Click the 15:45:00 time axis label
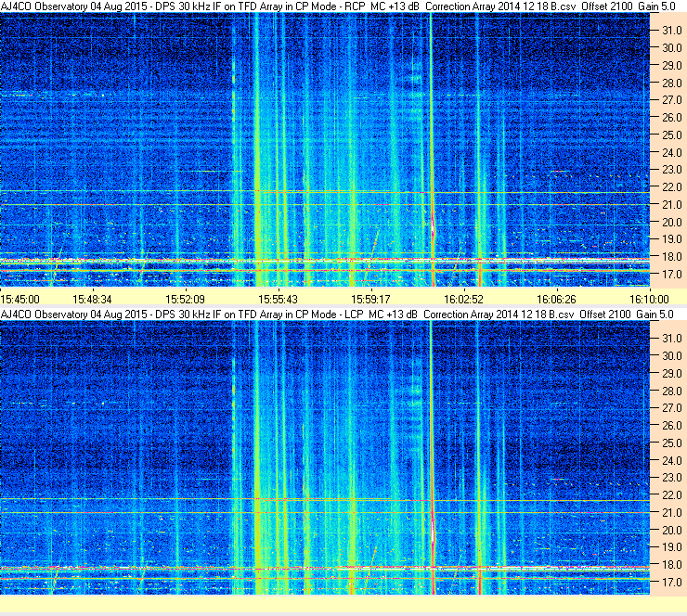The width and height of the screenshot is (687, 616). (x=20, y=300)
